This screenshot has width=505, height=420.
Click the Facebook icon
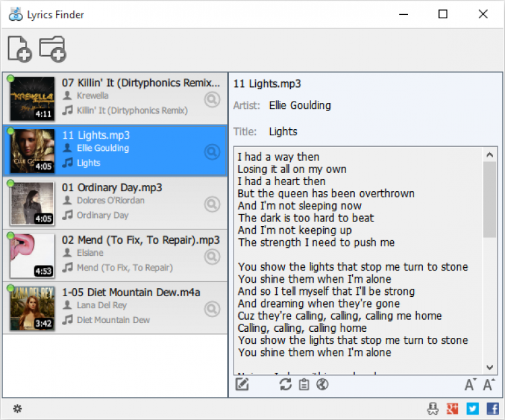coord(493,409)
